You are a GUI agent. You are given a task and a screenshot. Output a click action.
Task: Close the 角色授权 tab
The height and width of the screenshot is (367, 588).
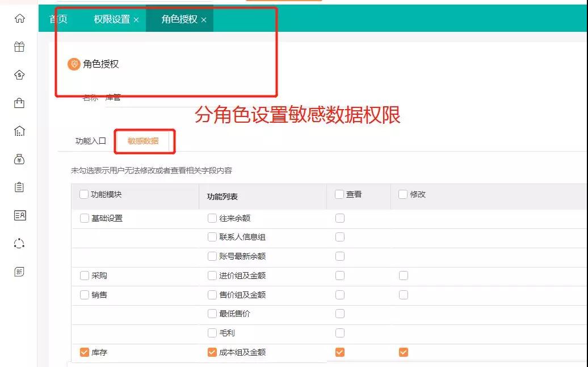(x=204, y=20)
